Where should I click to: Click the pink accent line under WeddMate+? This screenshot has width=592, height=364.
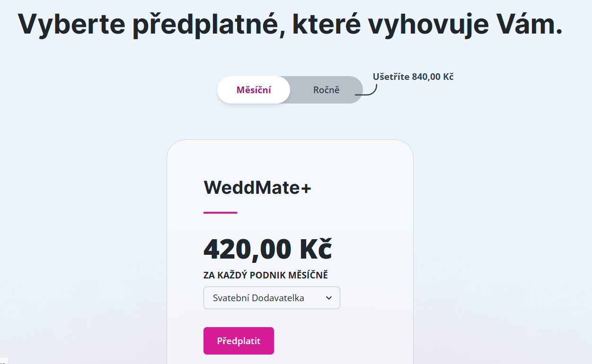pos(220,213)
